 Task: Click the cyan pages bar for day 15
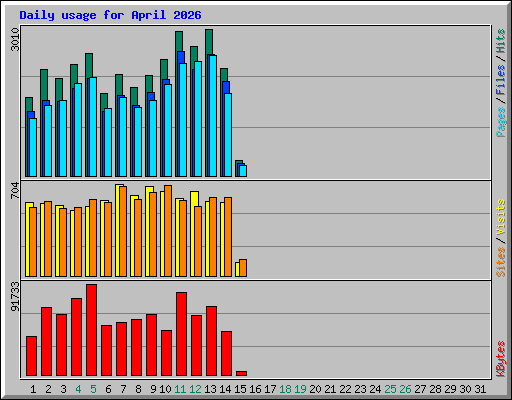coord(243,171)
